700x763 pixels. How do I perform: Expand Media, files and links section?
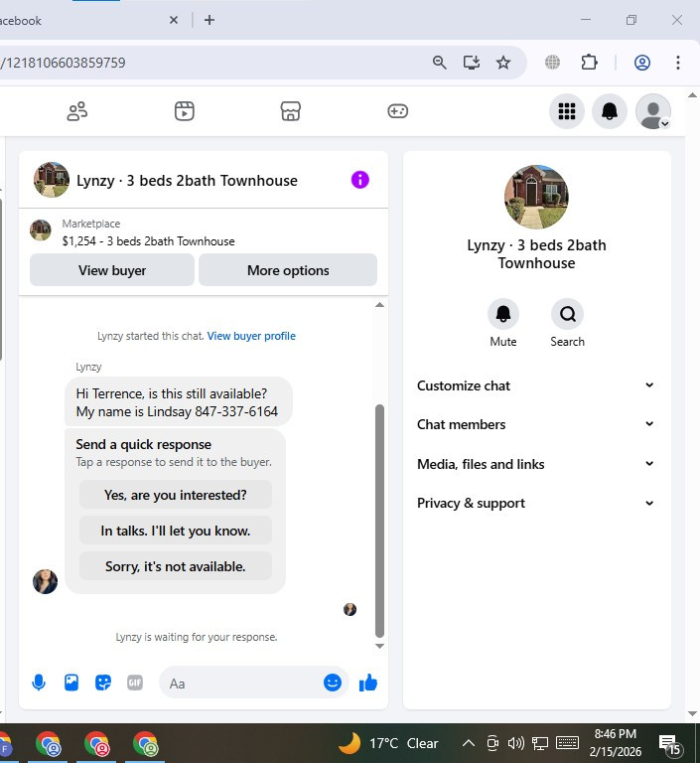535,464
